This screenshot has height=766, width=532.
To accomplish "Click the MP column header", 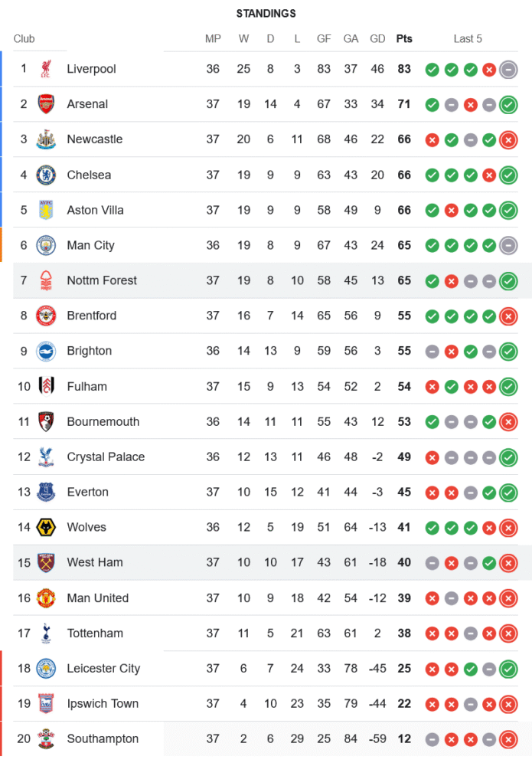I will (x=213, y=39).
